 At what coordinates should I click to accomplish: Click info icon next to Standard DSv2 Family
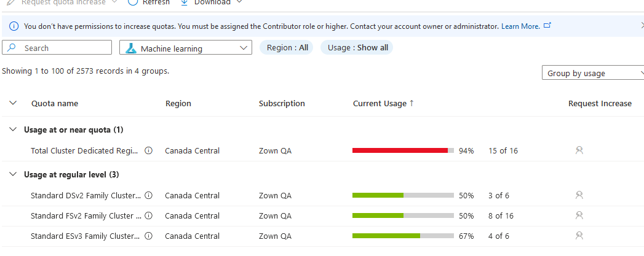(x=149, y=195)
